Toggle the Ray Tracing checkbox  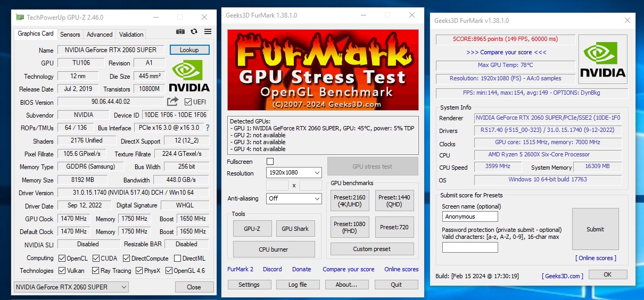coord(96,271)
